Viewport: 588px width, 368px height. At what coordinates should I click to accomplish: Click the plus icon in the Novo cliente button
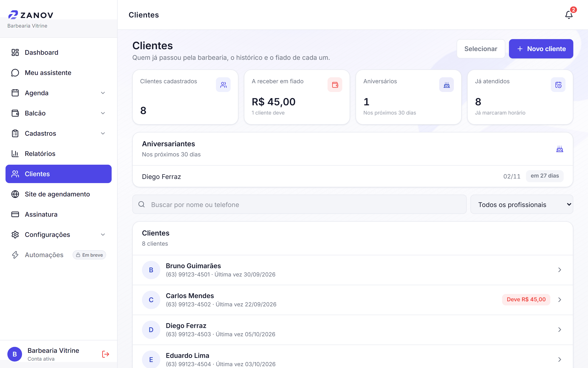pyautogui.click(x=520, y=49)
